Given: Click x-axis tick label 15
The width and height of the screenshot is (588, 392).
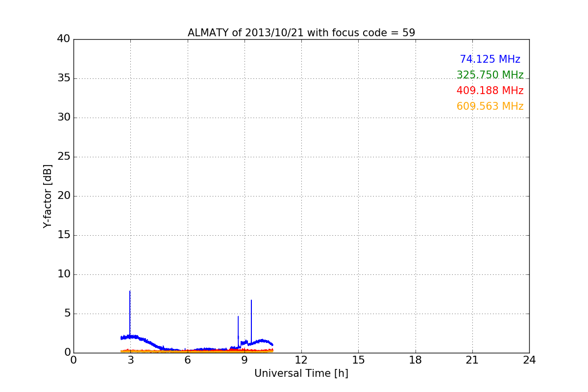Looking at the screenshot, I should pyautogui.click(x=358, y=360).
